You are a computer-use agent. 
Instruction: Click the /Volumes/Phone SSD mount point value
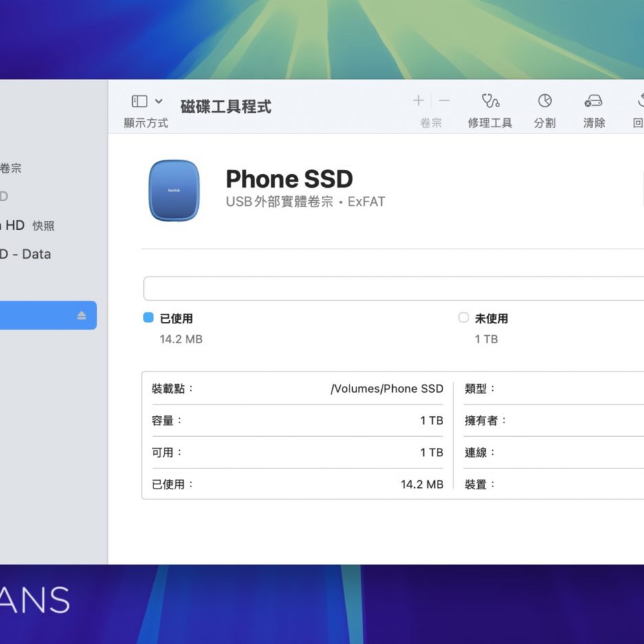(387, 389)
